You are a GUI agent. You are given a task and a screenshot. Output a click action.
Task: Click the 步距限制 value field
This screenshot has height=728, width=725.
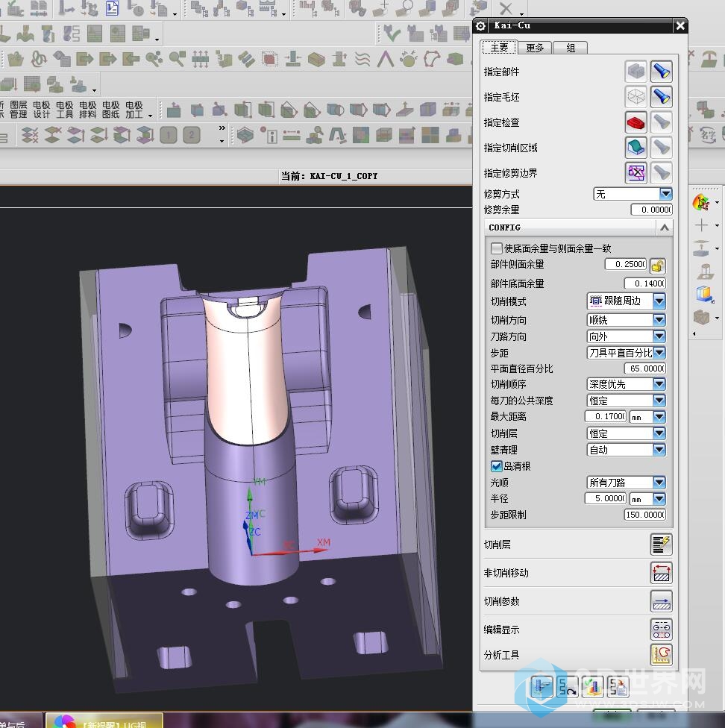(644, 515)
